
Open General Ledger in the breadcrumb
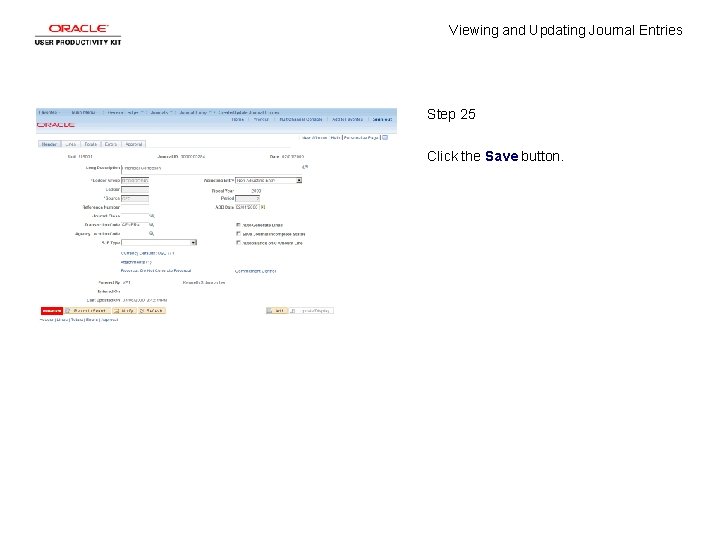coord(124,112)
